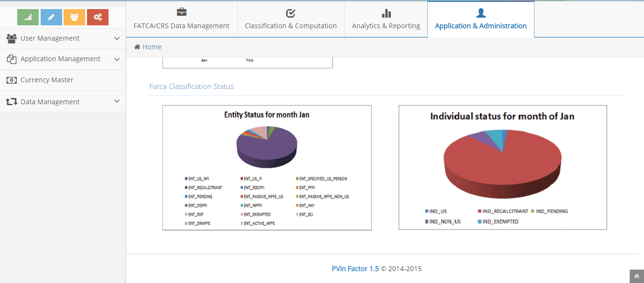Click the orange users group icon button
Screen dimensions: 644x283
74,17
